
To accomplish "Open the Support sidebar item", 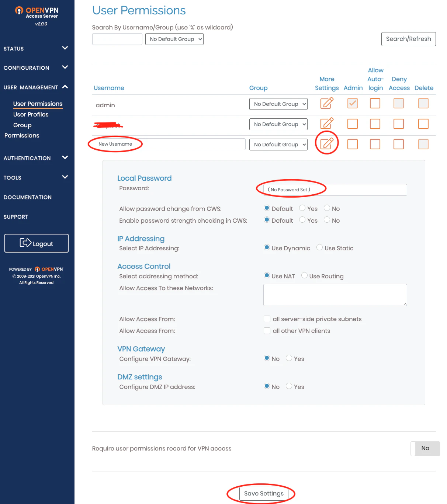I will (16, 217).
